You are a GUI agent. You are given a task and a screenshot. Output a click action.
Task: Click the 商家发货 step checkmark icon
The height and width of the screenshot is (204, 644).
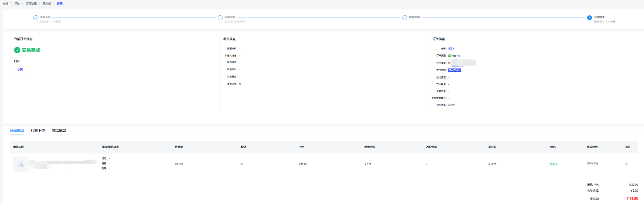pos(405,18)
